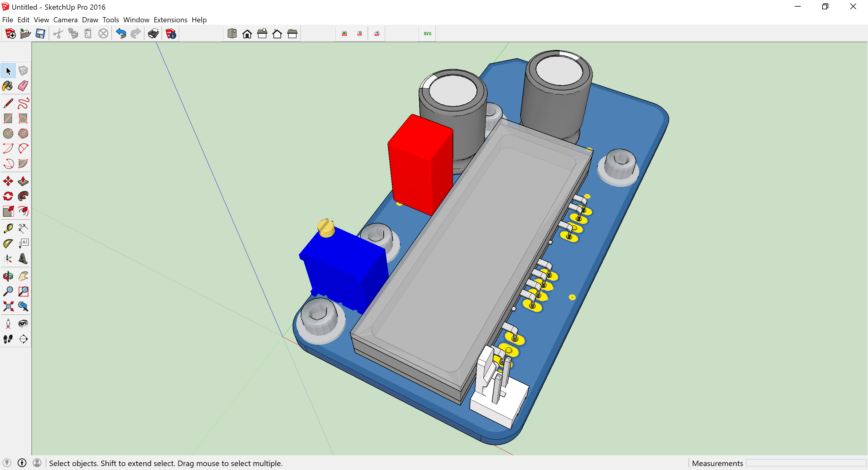Select the Push/Pull tool
The height and width of the screenshot is (470, 868).
coord(23,181)
